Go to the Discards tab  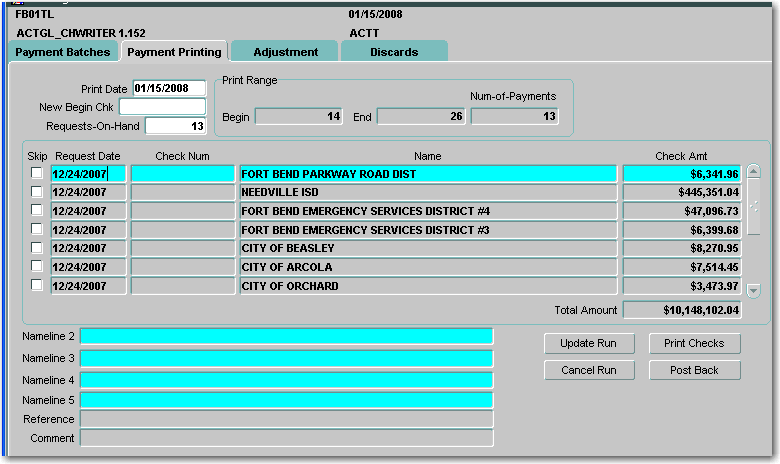click(x=394, y=52)
